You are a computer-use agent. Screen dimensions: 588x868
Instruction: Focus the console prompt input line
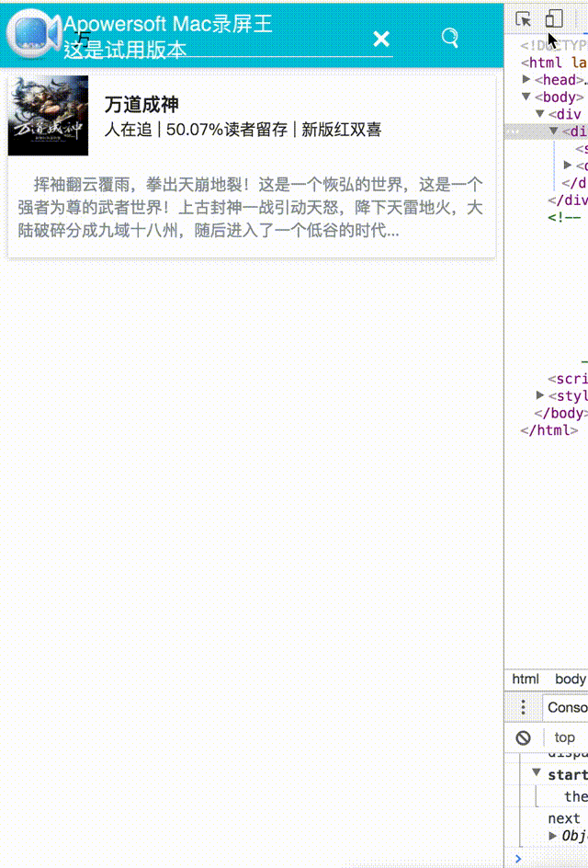pyautogui.click(x=553, y=859)
